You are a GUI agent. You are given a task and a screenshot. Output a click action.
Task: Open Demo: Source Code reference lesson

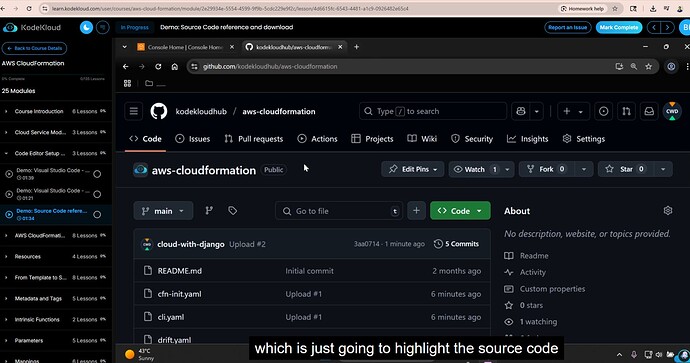point(51,214)
